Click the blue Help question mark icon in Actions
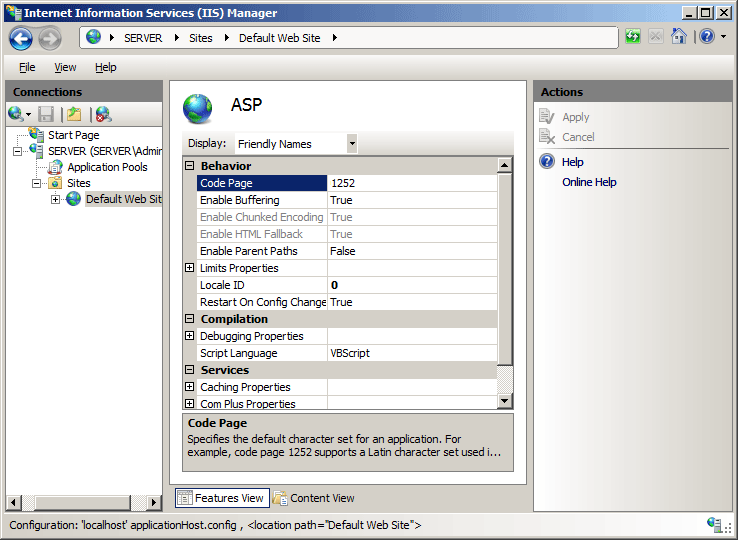This screenshot has height=540, width=738. point(547,161)
